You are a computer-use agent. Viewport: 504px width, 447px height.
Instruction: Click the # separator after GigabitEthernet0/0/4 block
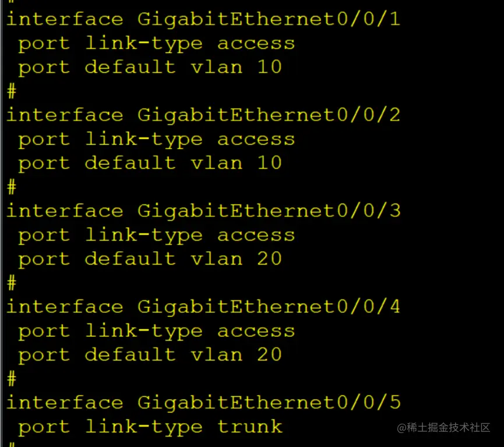tap(12, 378)
